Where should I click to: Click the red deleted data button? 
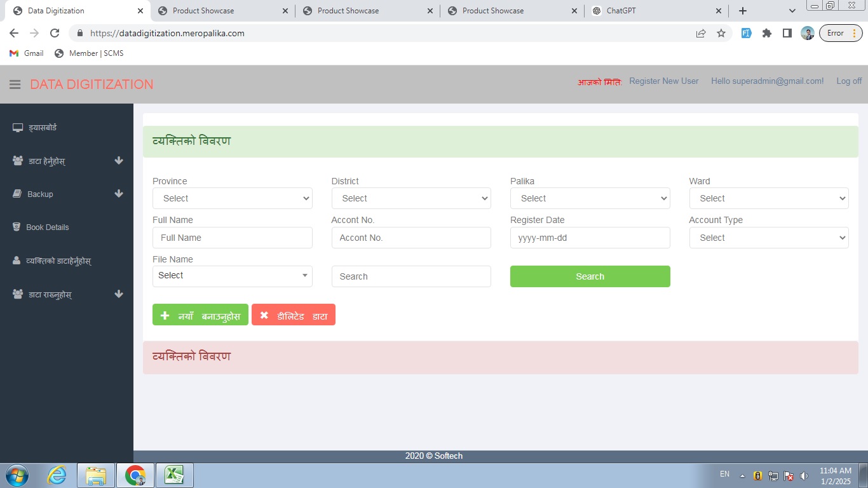(294, 315)
